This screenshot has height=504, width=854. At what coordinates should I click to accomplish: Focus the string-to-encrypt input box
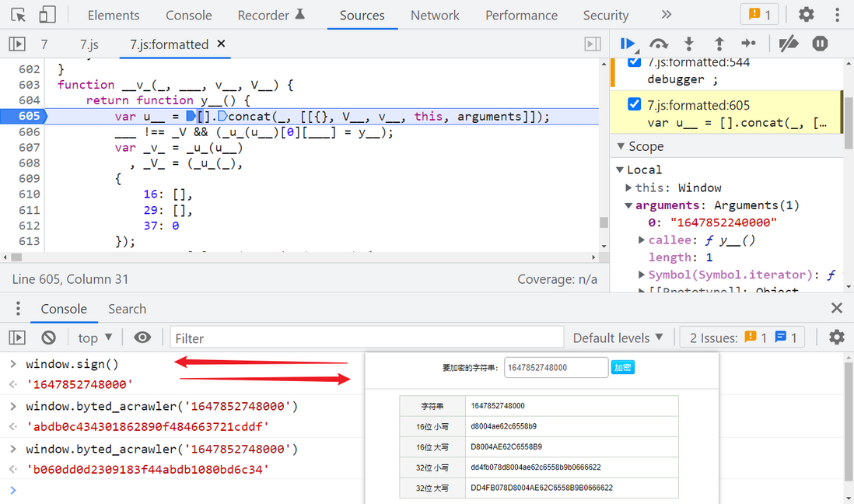click(x=555, y=367)
